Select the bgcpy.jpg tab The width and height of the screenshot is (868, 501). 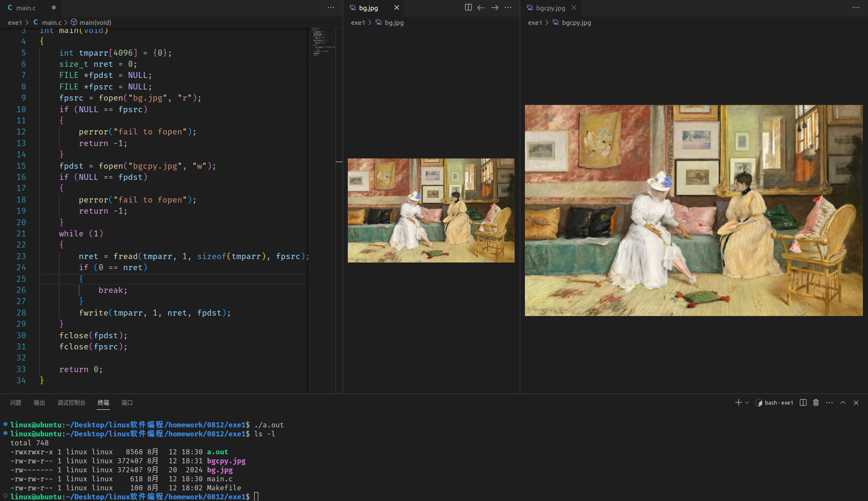pyautogui.click(x=551, y=8)
